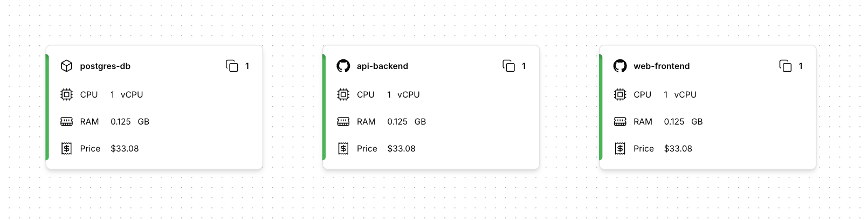Screen dimensions: 868x220
Task: Click the 1 vCPU value on api-backend
Action: (403, 94)
